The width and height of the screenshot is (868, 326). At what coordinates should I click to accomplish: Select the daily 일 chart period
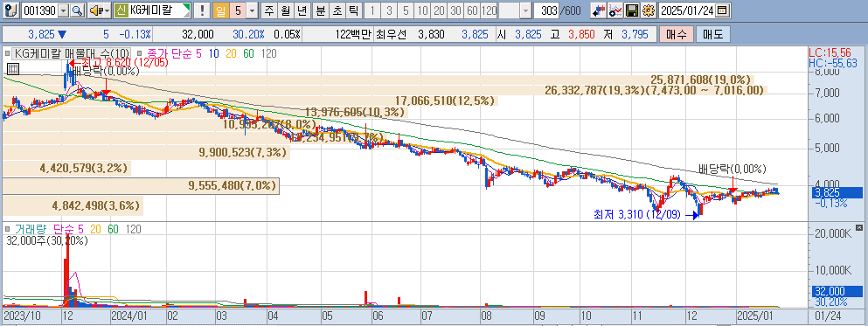point(221,10)
